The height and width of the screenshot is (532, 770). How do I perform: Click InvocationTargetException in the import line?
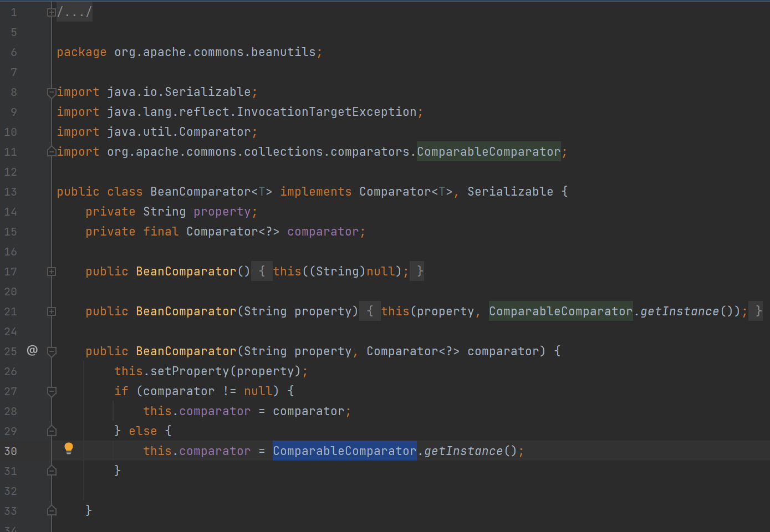point(327,112)
